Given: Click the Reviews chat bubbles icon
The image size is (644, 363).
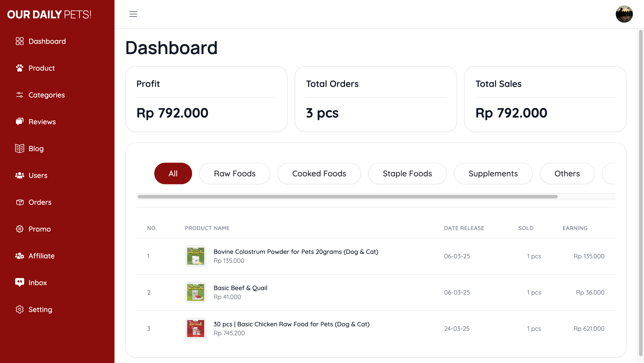Looking at the screenshot, I should pos(19,122).
